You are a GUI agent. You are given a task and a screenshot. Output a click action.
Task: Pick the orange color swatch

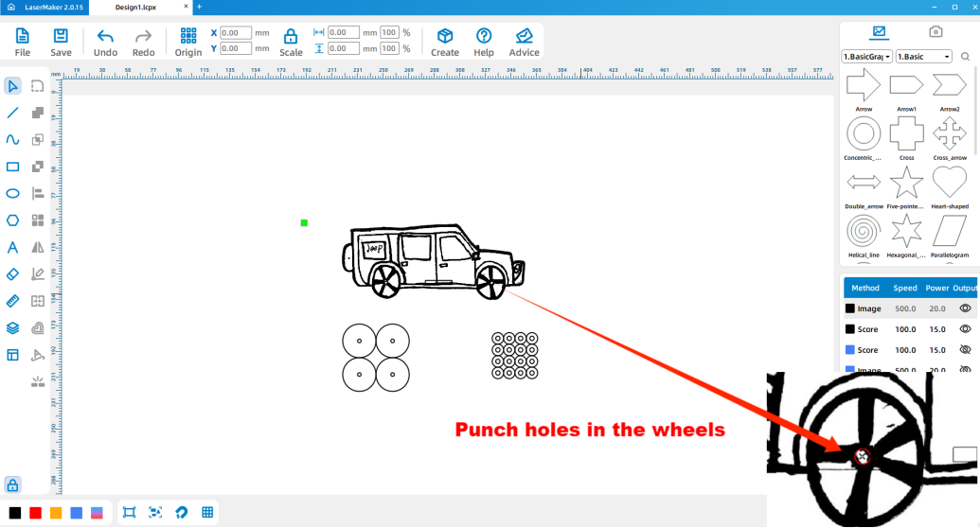[56, 513]
